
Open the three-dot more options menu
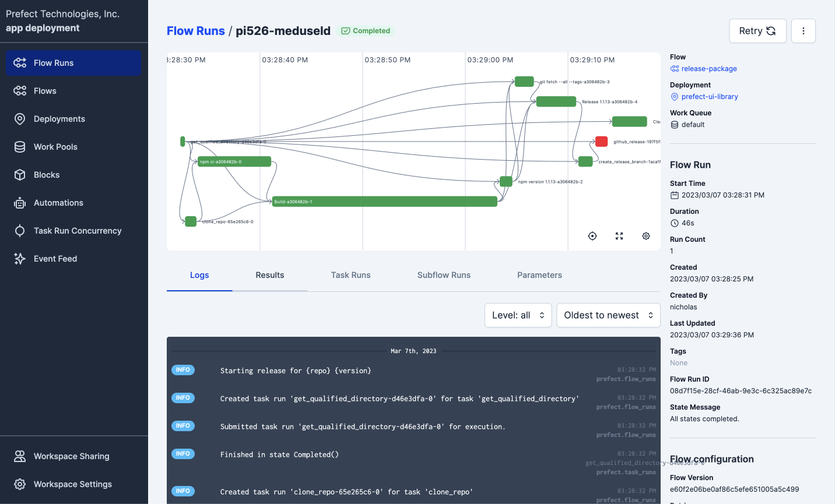click(x=803, y=31)
